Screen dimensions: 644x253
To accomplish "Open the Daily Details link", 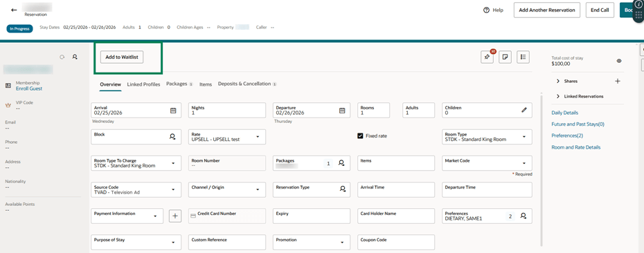I will coord(565,113).
